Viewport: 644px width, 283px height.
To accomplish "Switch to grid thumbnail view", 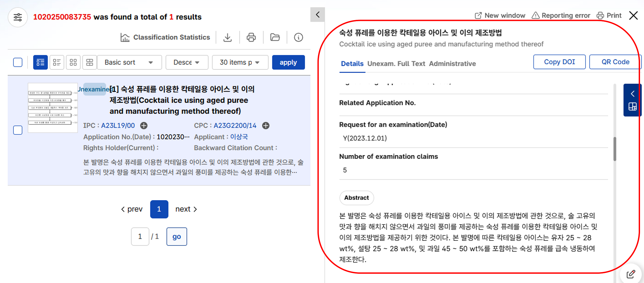I will coord(73,62).
